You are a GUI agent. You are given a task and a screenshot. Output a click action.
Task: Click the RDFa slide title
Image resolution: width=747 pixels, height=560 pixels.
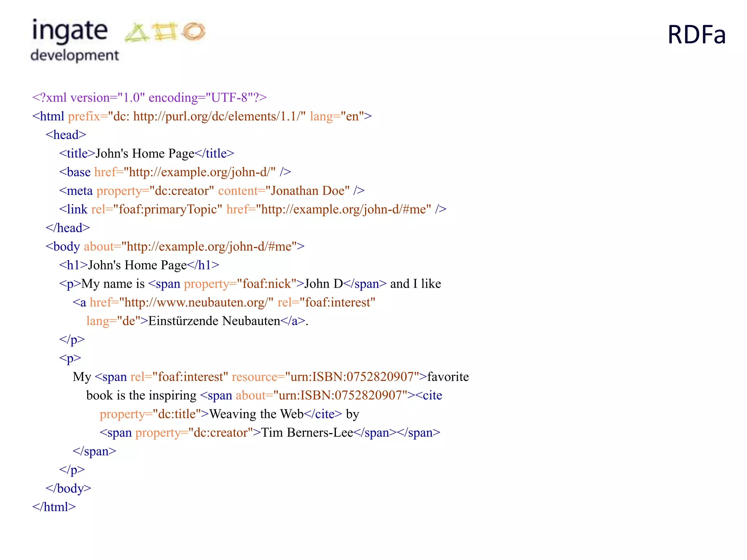(696, 35)
